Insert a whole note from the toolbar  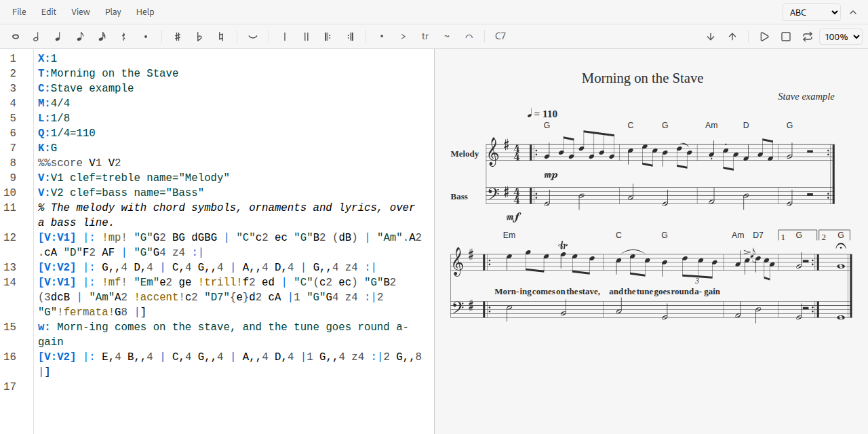click(x=16, y=37)
